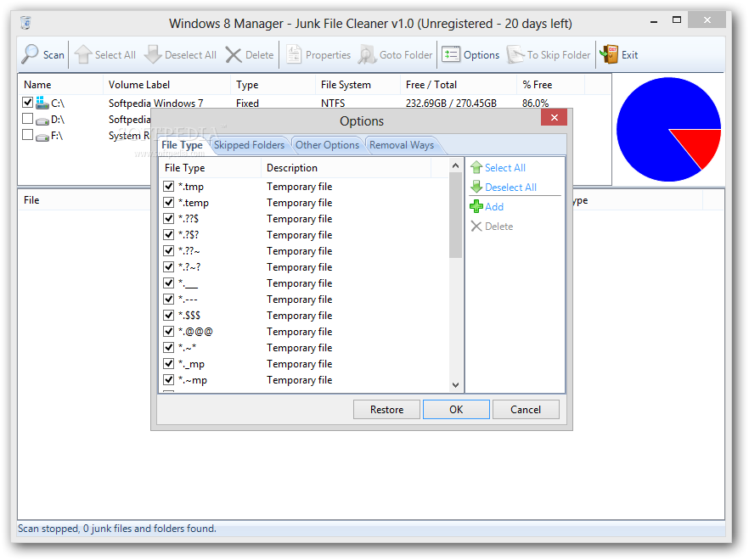Uncheck the *.$$$ file type checkbox
Screen dimensions: 749x560
(169, 315)
